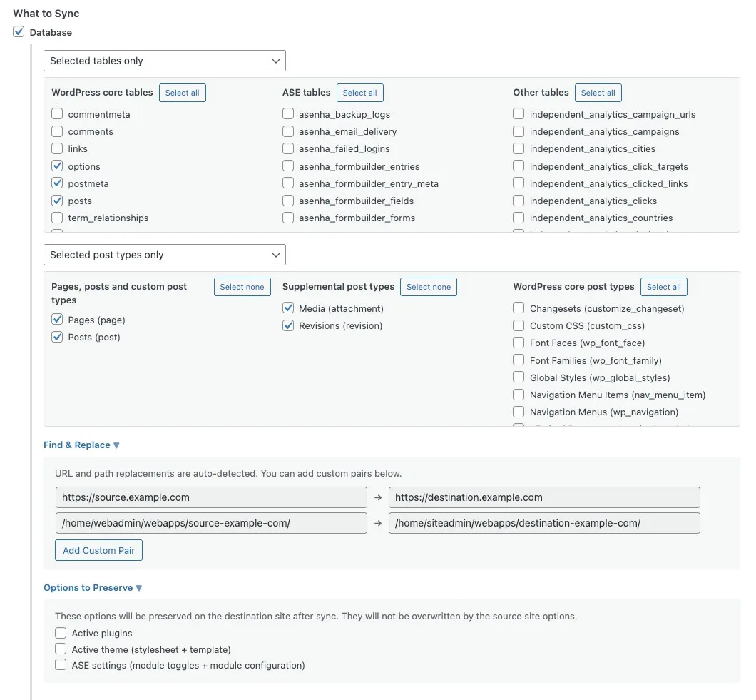Enable preserving Active plugins
Image resolution: width=756 pixels, height=700 pixels.
pos(61,633)
